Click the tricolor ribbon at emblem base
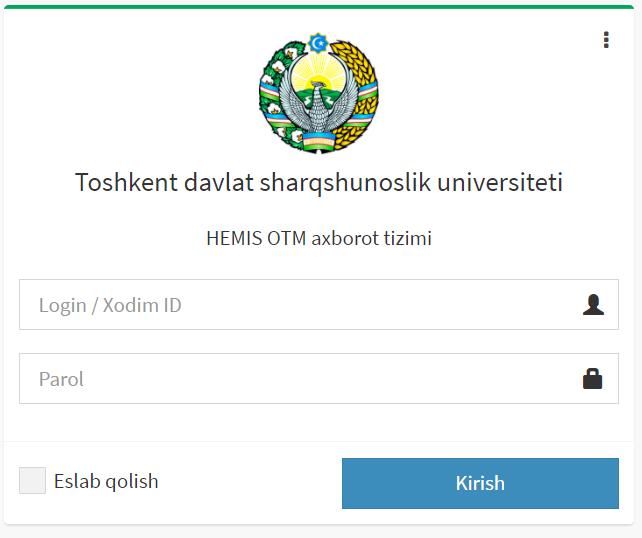The width and height of the screenshot is (642, 538). click(318, 139)
